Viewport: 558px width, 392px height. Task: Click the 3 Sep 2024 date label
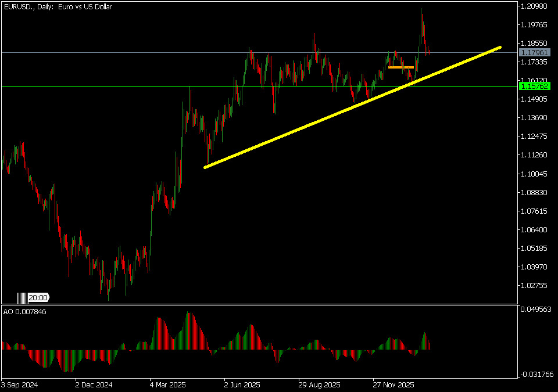[19, 384]
